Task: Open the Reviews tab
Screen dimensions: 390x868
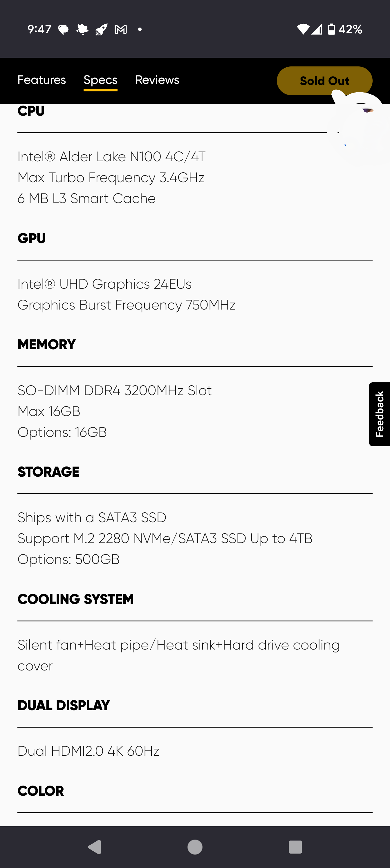Action: coord(157,80)
